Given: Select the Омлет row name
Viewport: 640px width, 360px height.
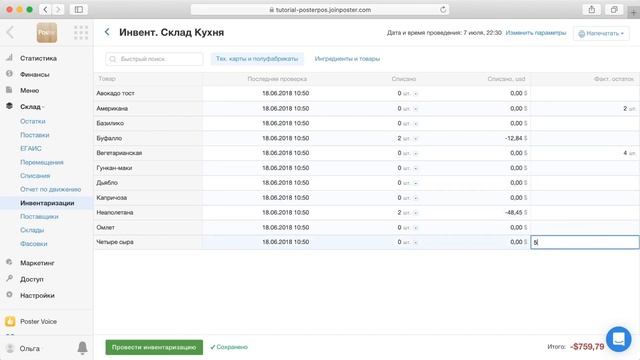Looking at the screenshot, I should [105, 227].
